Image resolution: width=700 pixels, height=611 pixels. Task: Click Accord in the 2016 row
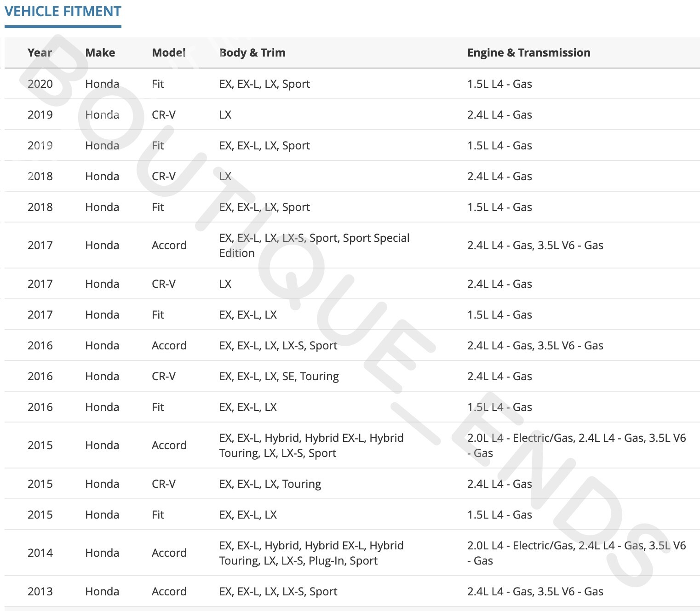pos(169,345)
